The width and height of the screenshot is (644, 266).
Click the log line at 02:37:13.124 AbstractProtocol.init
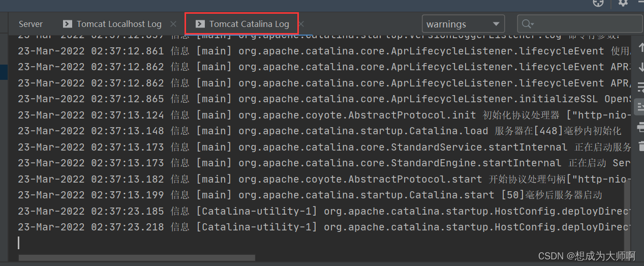(324, 115)
